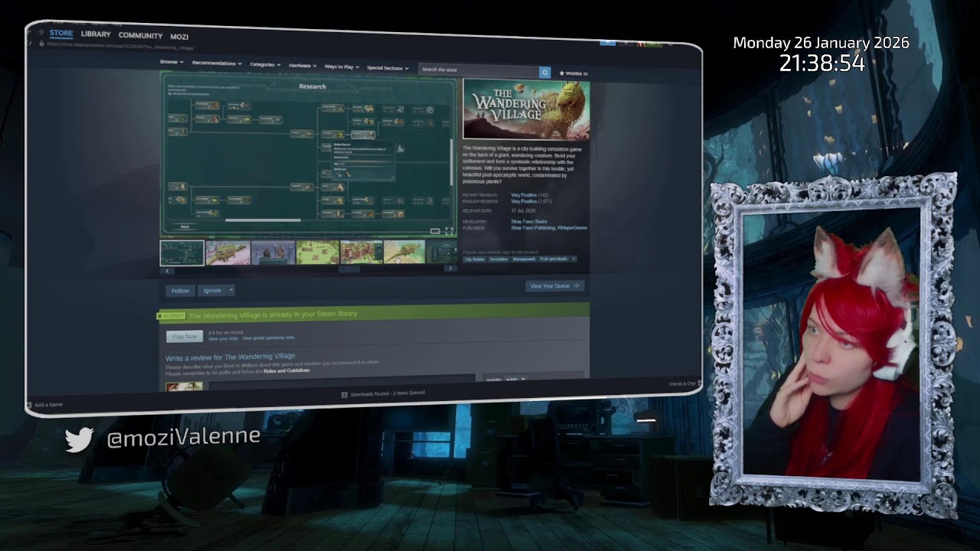Expand the Ignore options dropdown arrow
The height and width of the screenshot is (551, 980).
tap(231, 291)
